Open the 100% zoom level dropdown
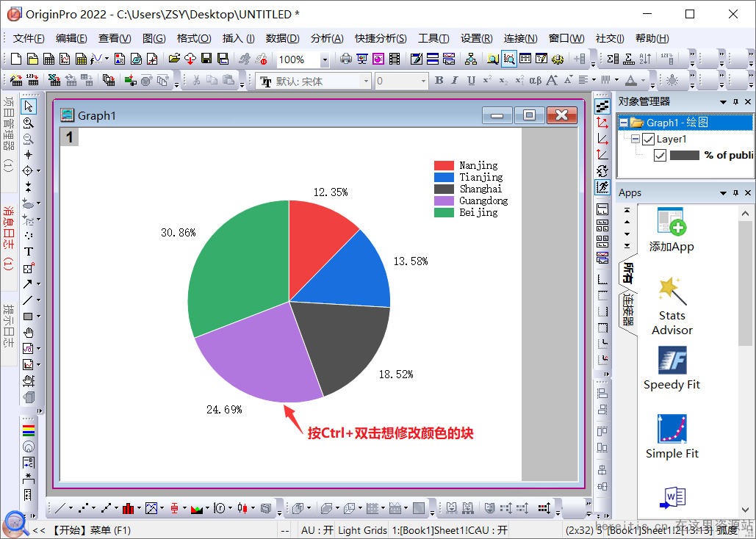The height and width of the screenshot is (539, 756). tap(325, 59)
